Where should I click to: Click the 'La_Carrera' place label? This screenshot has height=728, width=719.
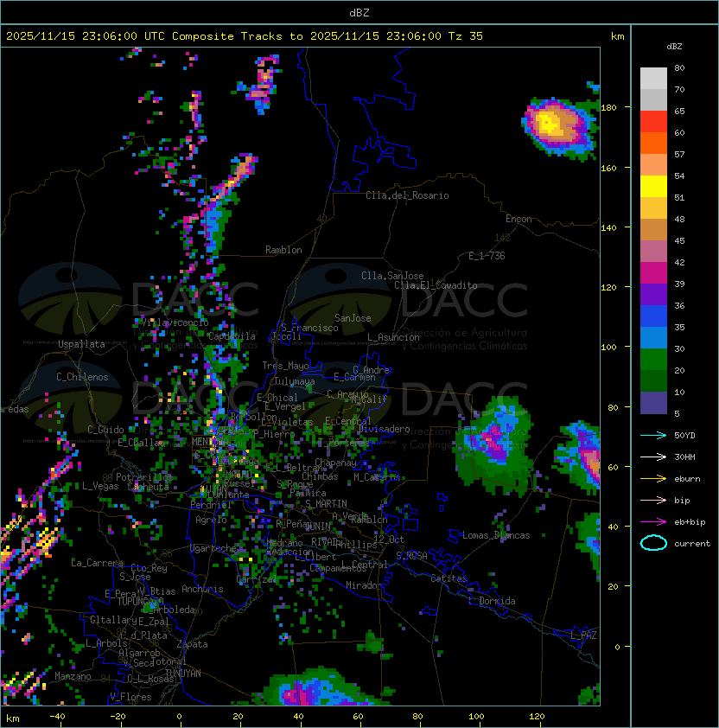click(97, 563)
